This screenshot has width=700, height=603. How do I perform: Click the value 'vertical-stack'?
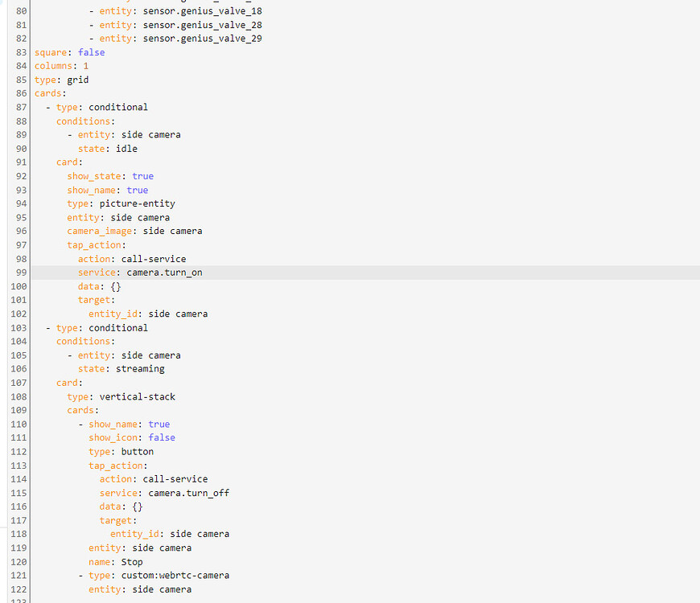pyautogui.click(x=137, y=397)
